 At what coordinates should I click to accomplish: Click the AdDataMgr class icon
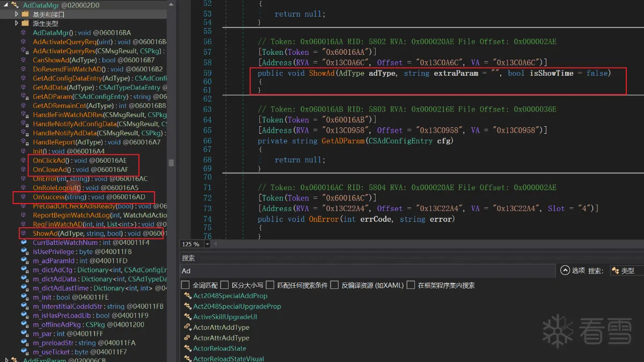(x=14, y=5)
